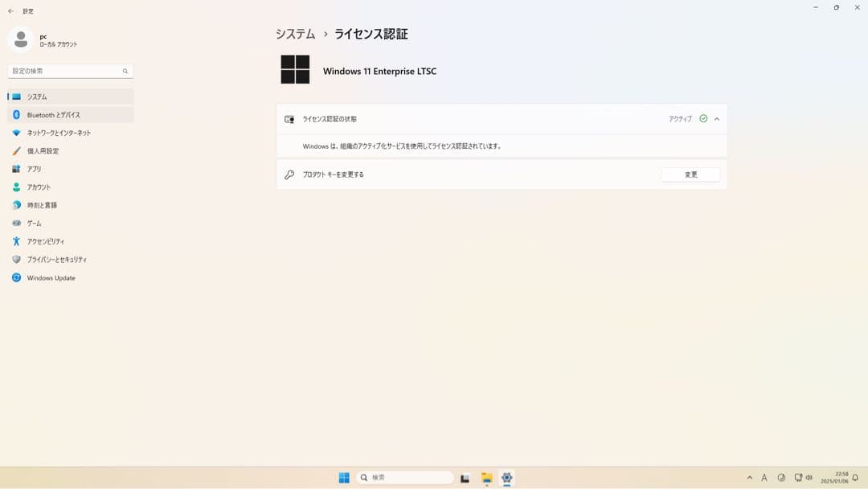Viewport: 868px width, 489px height.
Task: Open File Explorer from the taskbar
Action: (485, 477)
